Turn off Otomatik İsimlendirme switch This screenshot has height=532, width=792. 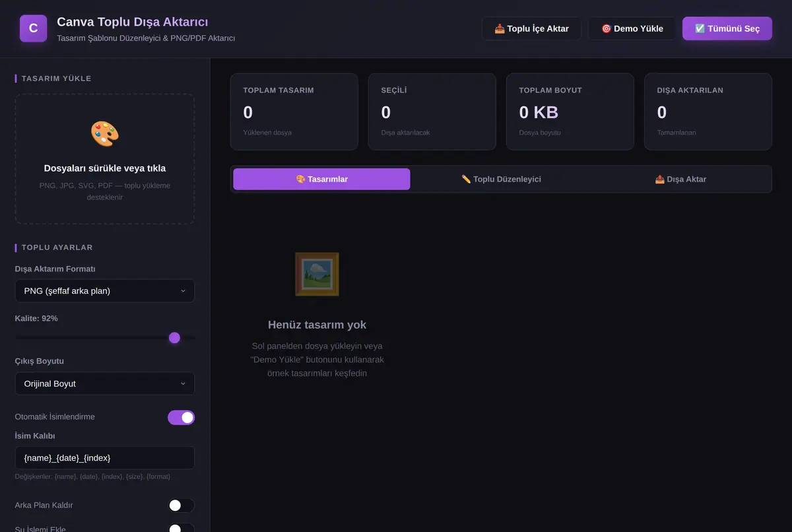coord(181,417)
